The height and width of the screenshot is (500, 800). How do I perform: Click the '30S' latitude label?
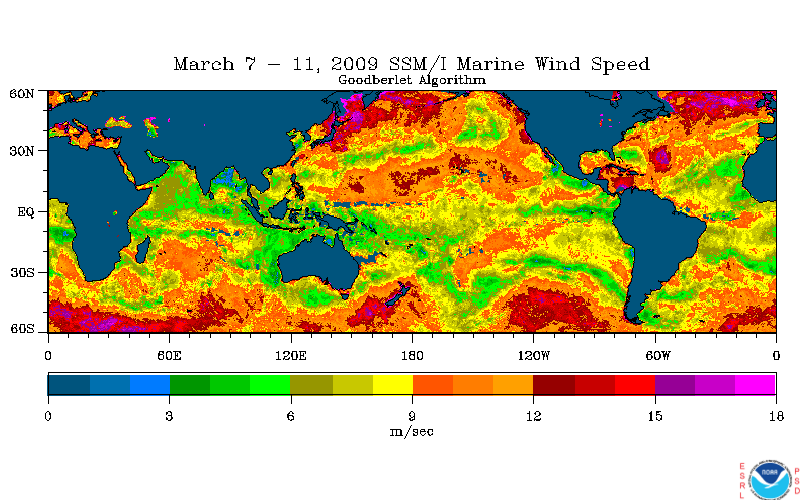[22, 272]
